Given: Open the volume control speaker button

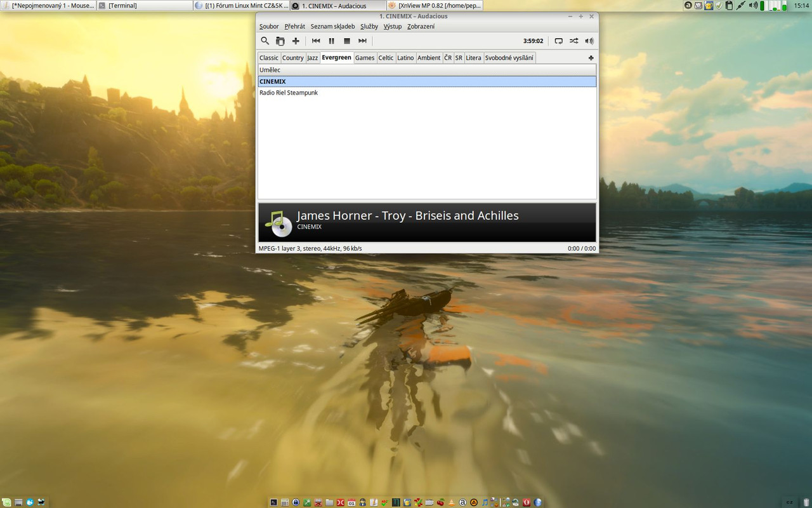Looking at the screenshot, I should [x=589, y=41].
